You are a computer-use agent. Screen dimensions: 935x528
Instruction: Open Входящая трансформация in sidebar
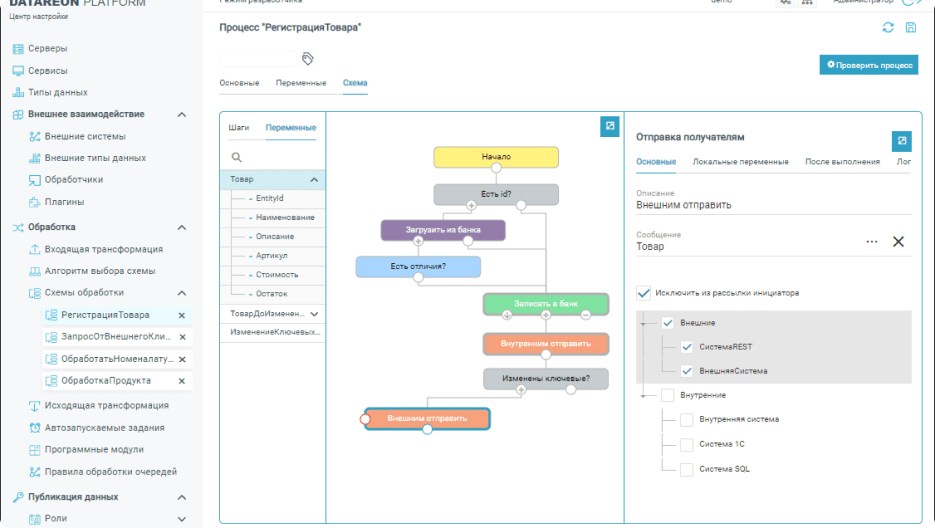[x=103, y=249]
